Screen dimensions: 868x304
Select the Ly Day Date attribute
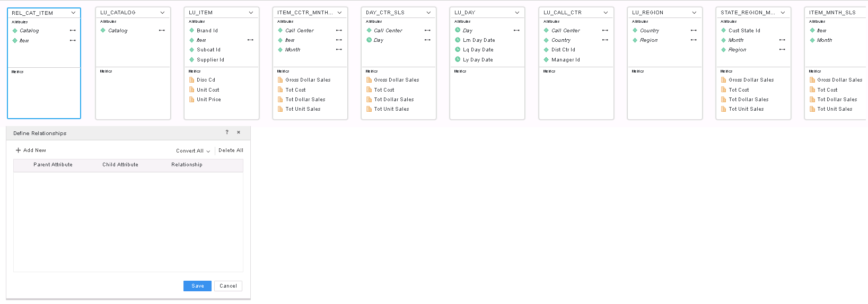(x=478, y=60)
